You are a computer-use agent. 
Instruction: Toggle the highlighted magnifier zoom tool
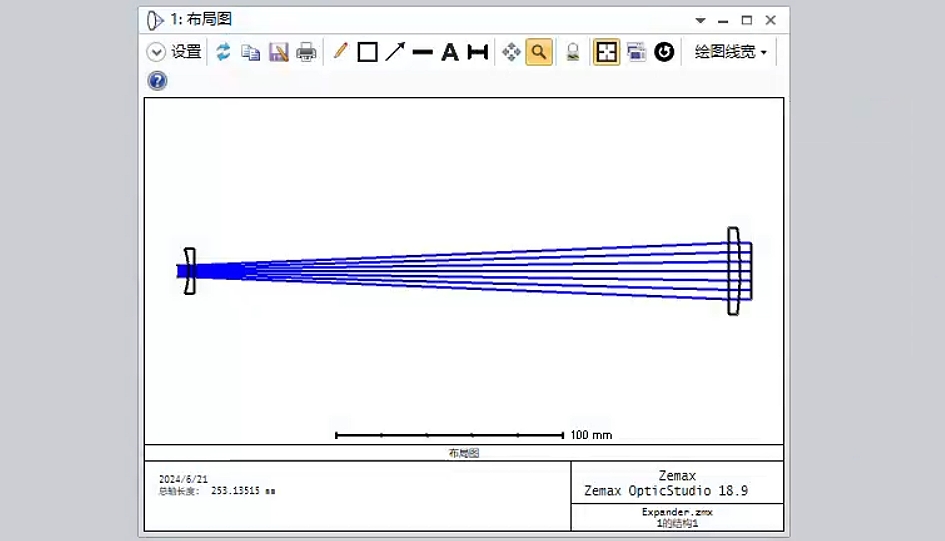point(539,52)
